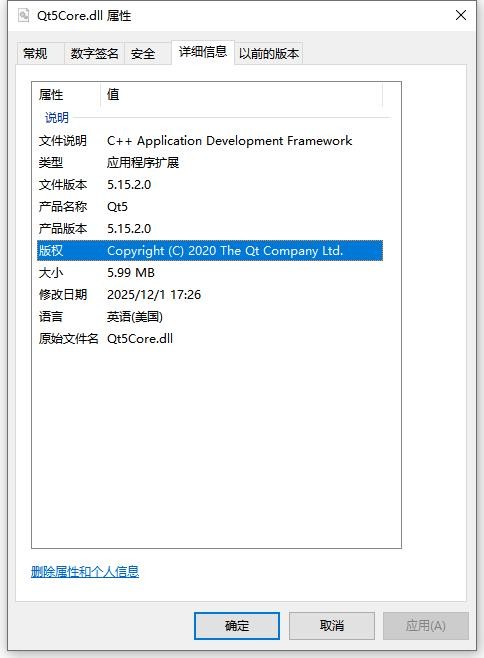The height and width of the screenshot is (658, 484).
Task: Click the value 应用程序扩展
Action: pos(143,162)
